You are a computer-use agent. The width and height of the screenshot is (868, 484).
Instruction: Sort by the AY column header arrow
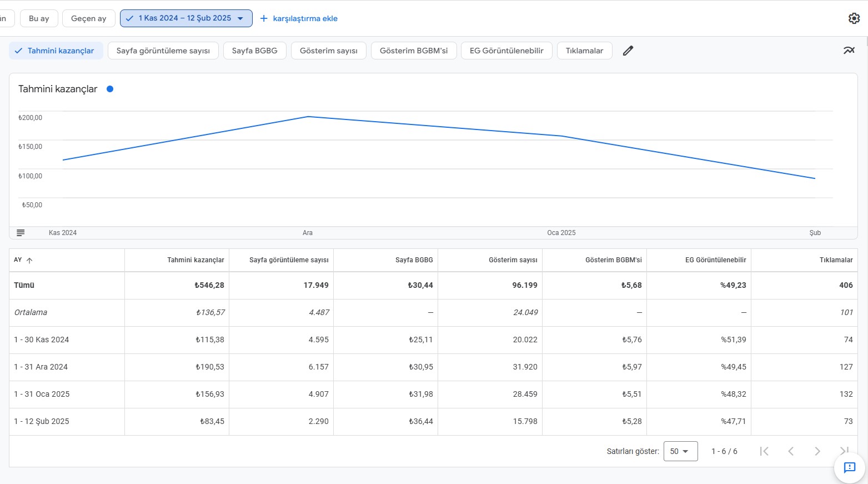29,260
